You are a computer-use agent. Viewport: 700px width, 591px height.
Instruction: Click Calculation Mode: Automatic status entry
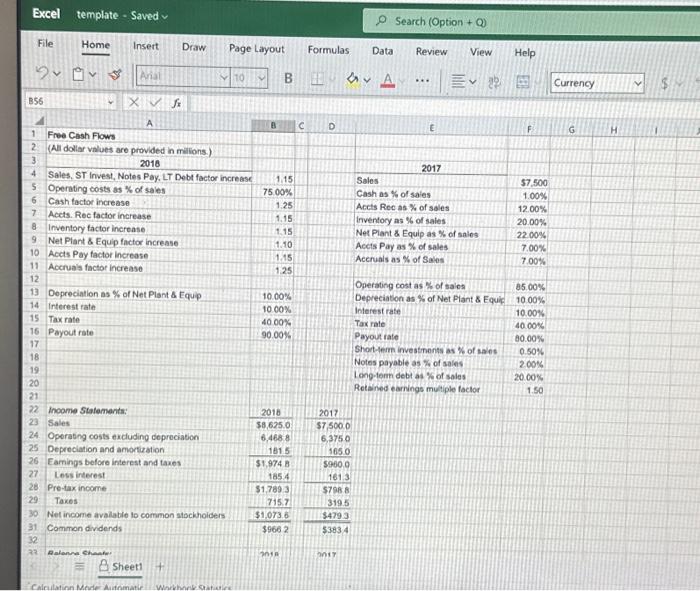pyautogui.click(x=88, y=587)
